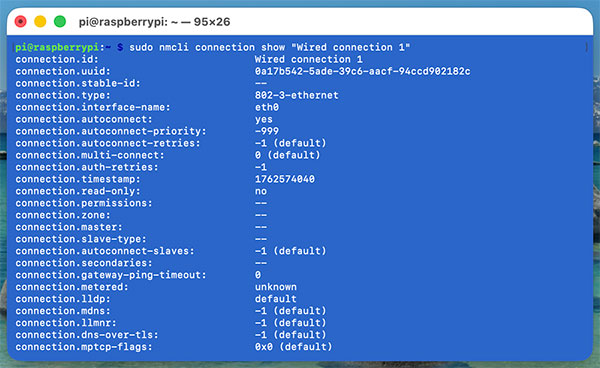Click the connection.interface-name: label

click(x=93, y=107)
